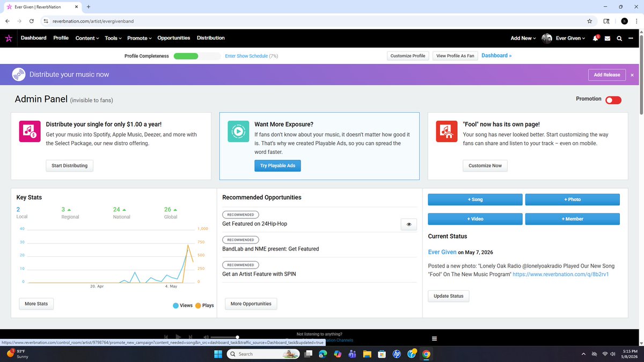Click the Chrome profile avatar
Viewport: 644px width, 362px height.
point(624,21)
